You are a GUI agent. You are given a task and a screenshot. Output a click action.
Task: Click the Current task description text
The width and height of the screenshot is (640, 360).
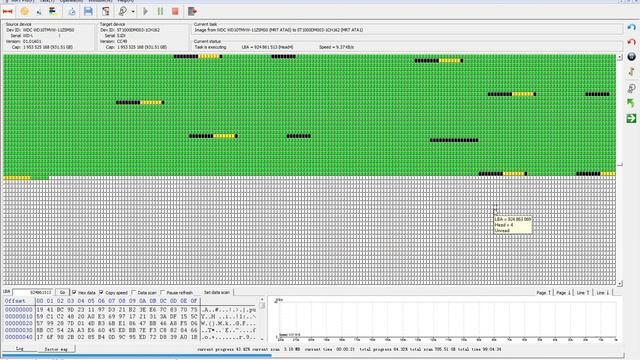278,30
